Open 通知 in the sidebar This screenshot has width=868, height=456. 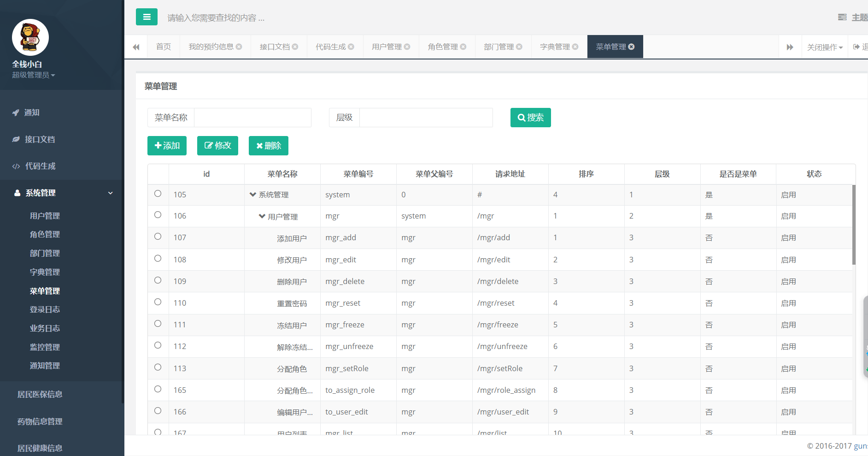point(31,113)
